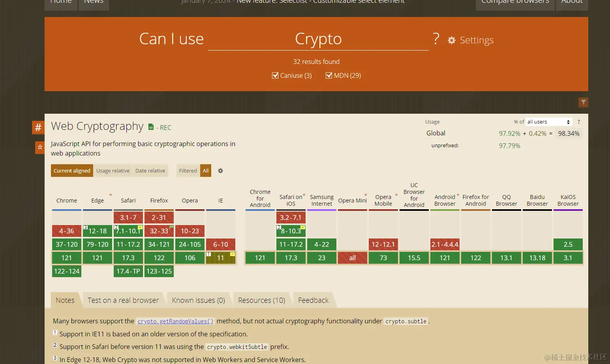The image size is (610, 364).
Task: Click Chrome 4-36 version cell
Action: [67, 231]
